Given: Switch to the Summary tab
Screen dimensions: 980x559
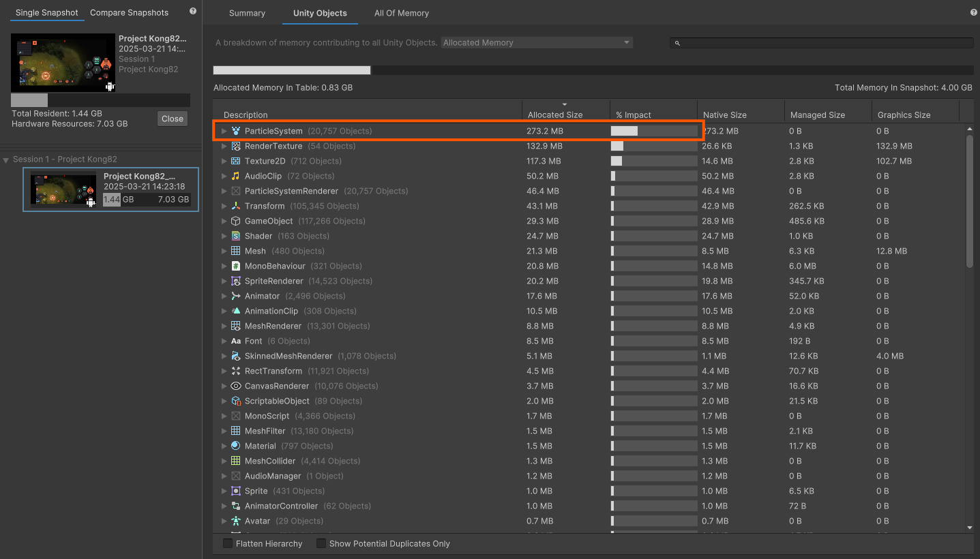Looking at the screenshot, I should point(247,13).
